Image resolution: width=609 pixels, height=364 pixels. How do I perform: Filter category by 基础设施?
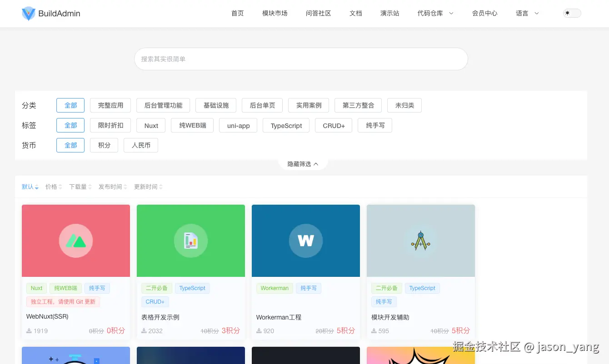216,105
